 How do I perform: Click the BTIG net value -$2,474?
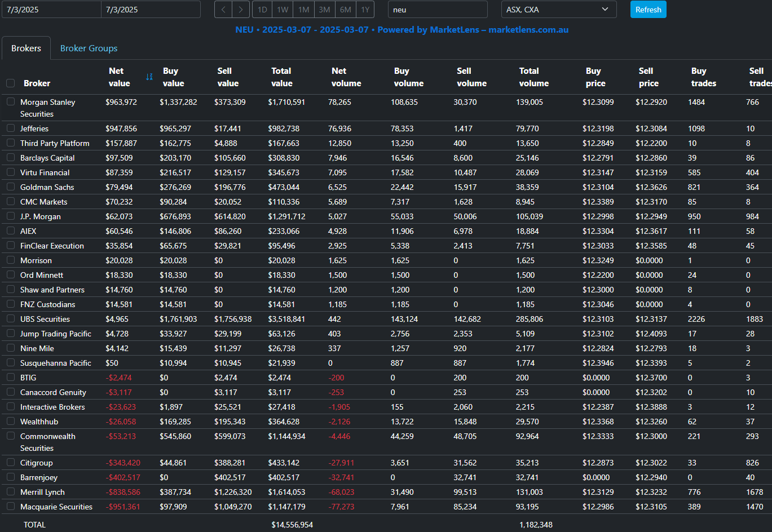(x=118, y=378)
